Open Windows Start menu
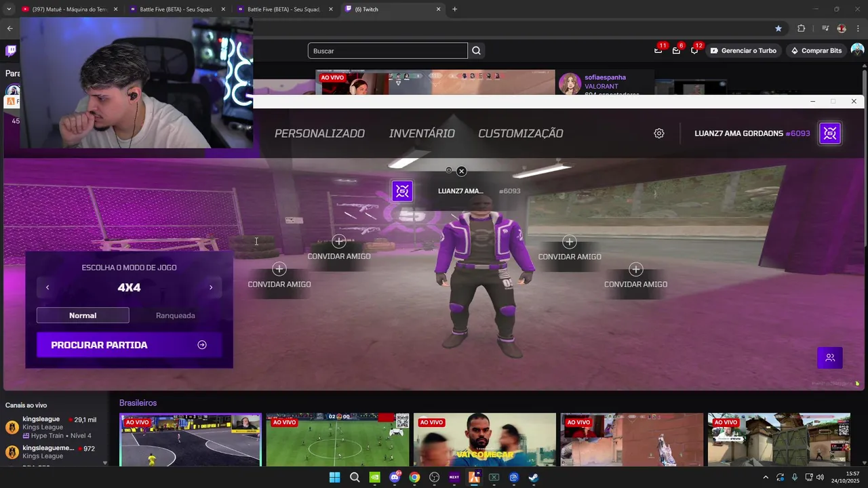Screen dimensions: 868x488 [334, 477]
